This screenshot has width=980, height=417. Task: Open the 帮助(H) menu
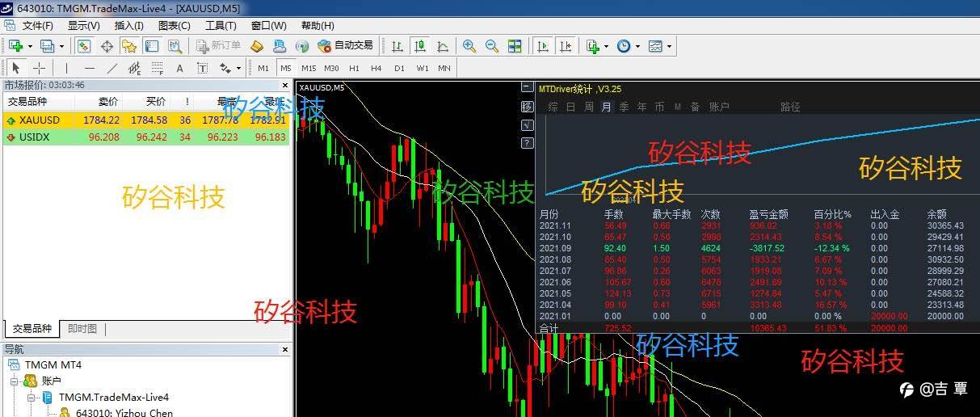[x=318, y=26]
